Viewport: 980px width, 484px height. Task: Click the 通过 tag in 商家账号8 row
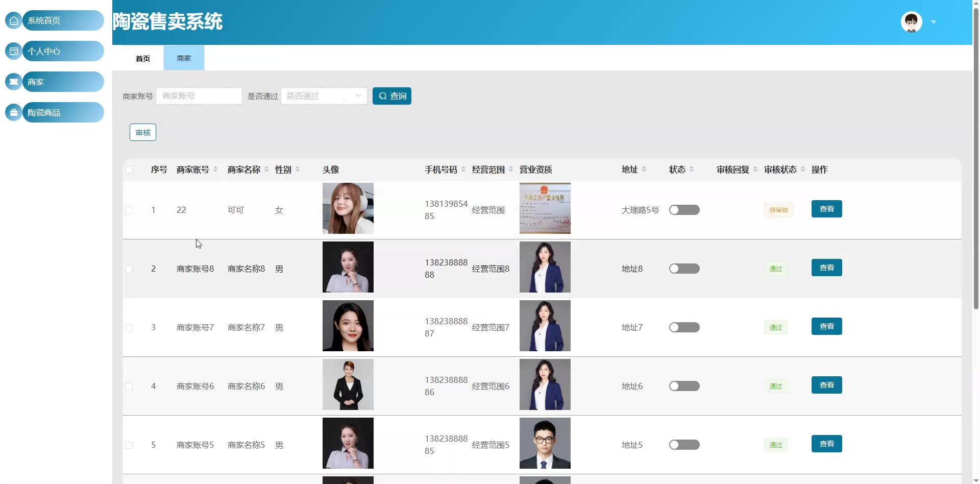(776, 269)
